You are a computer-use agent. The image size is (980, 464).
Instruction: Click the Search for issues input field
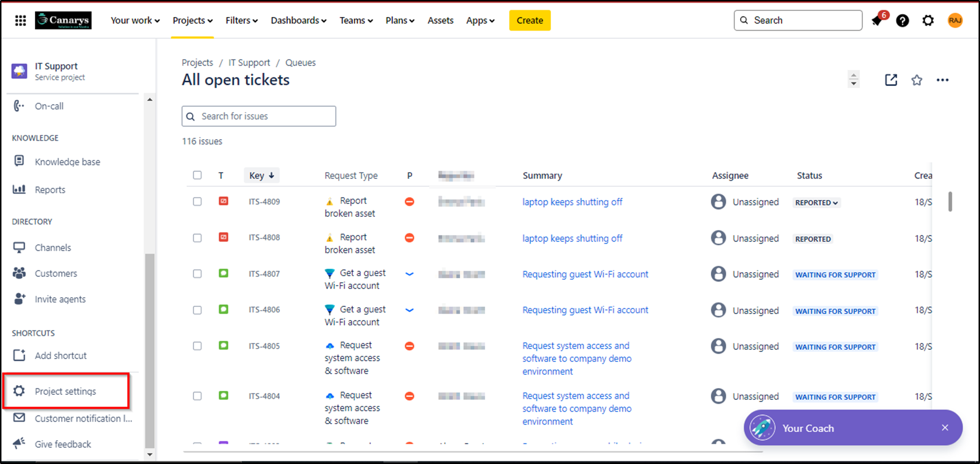[258, 116]
